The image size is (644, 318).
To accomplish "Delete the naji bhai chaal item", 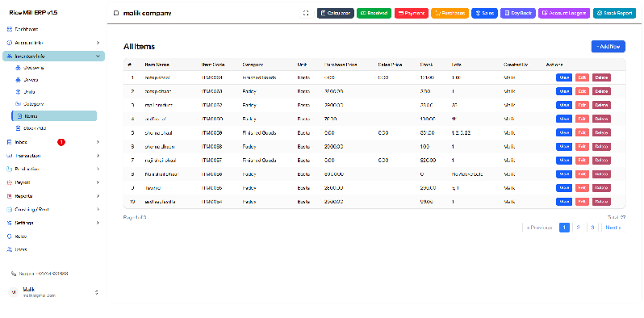I will tap(601, 161).
